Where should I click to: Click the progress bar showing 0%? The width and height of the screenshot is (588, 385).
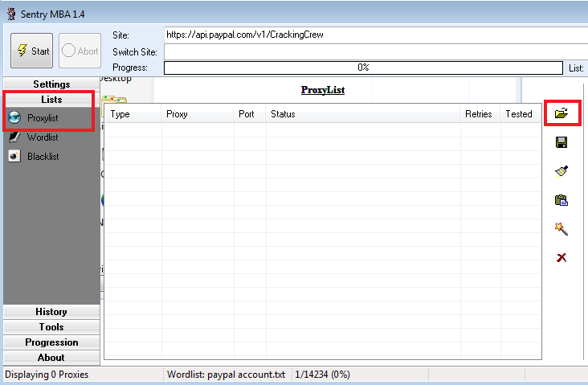(363, 68)
